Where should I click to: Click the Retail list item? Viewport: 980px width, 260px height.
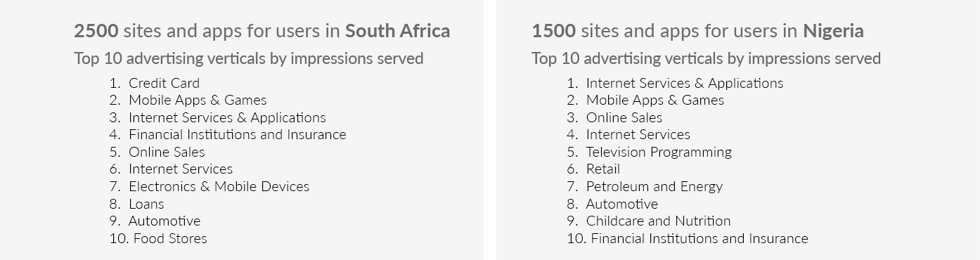603,169
